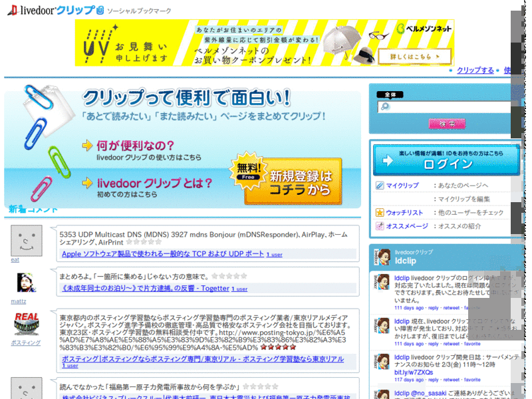
Task: Open livedoor クリップ とは? link
Action: (154, 184)
